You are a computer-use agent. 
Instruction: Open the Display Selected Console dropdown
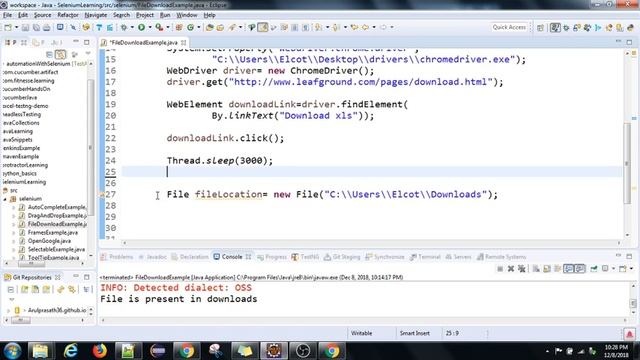(613, 269)
